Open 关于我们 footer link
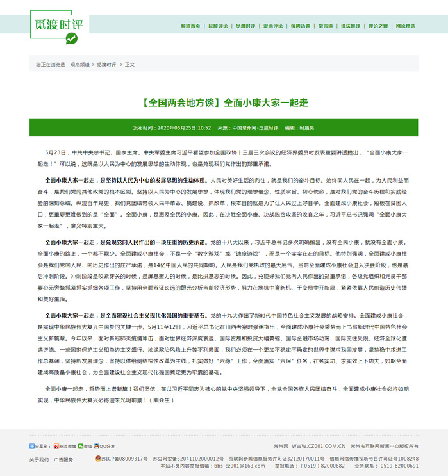 (38, 459)
